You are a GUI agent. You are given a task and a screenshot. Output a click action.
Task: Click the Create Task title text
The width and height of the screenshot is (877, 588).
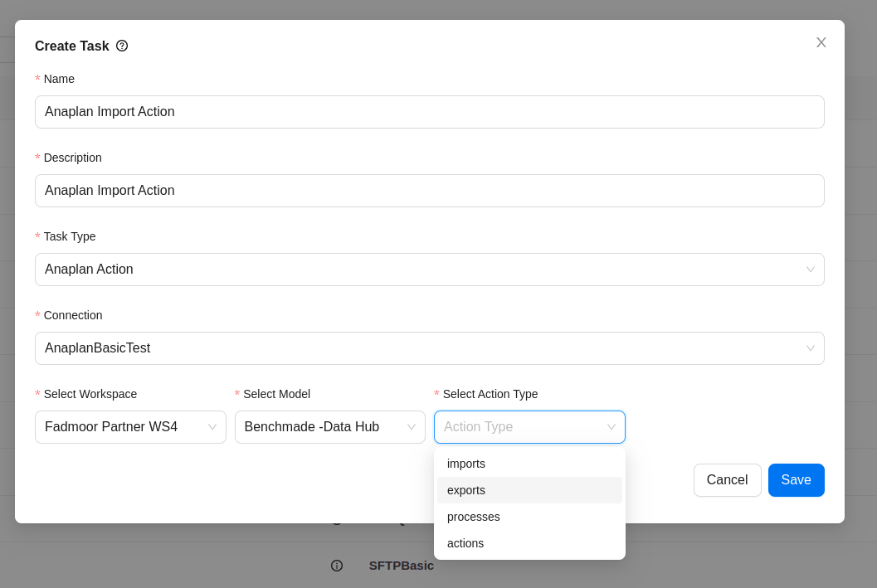coord(71,46)
